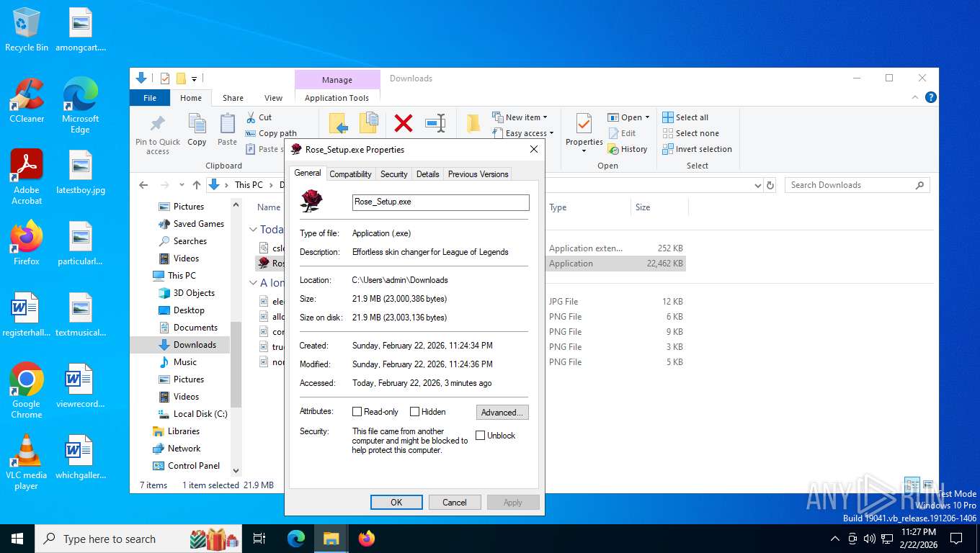Image resolution: width=980 pixels, height=553 pixels.
Task: Select Google Chrome desktop shortcut
Action: tap(27, 390)
